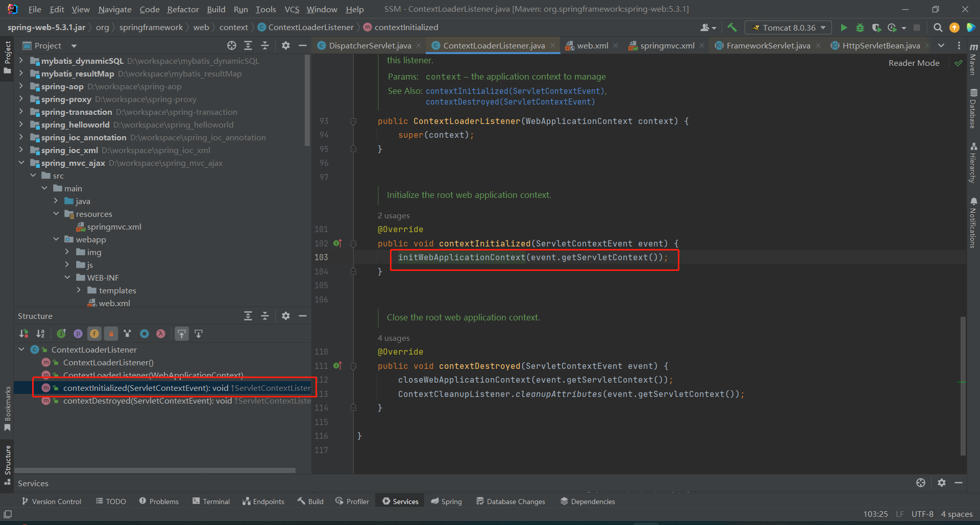Click the orange IDE update arrow icon
The width and height of the screenshot is (980, 525).
[x=954, y=28]
